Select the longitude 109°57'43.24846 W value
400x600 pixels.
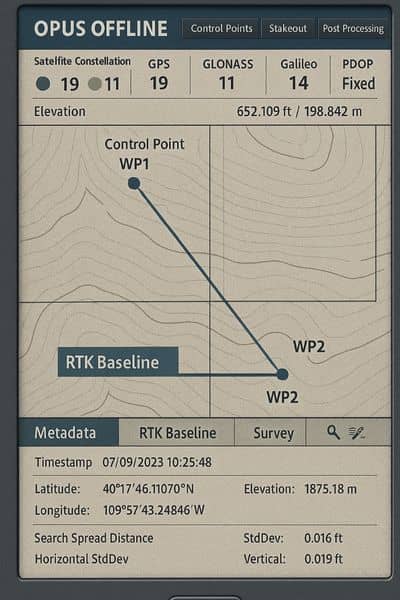[x=154, y=510]
